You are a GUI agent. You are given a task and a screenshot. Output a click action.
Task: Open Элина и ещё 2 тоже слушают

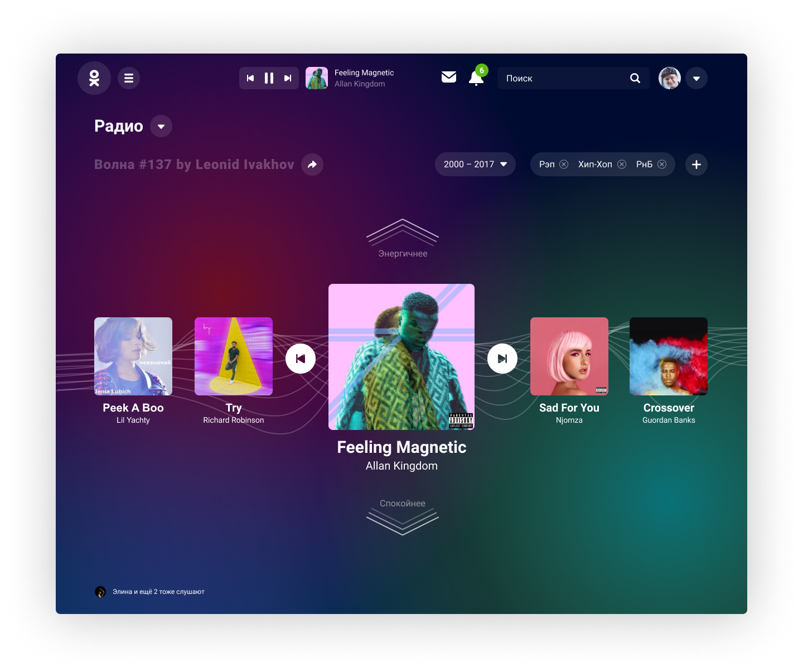point(158,592)
